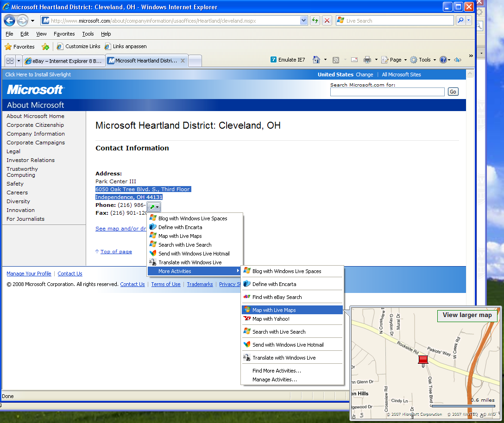Viewport: 504px width, 423px height.
Task: Click the Print icon in command bar
Action: (367, 60)
